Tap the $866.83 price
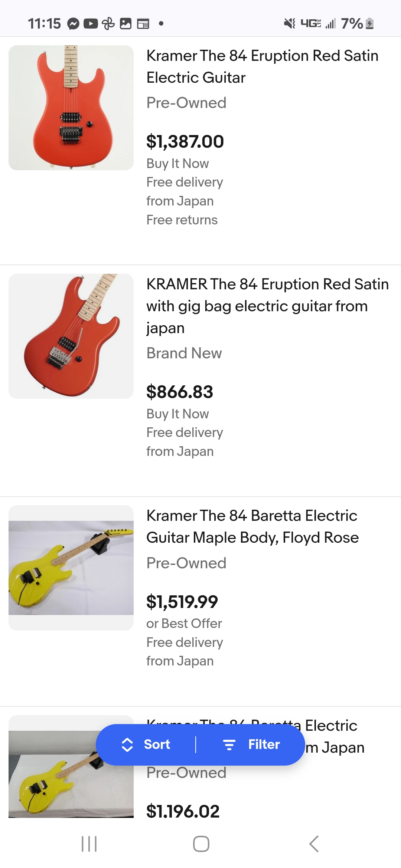The height and width of the screenshot is (868, 401). [x=180, y=392]
